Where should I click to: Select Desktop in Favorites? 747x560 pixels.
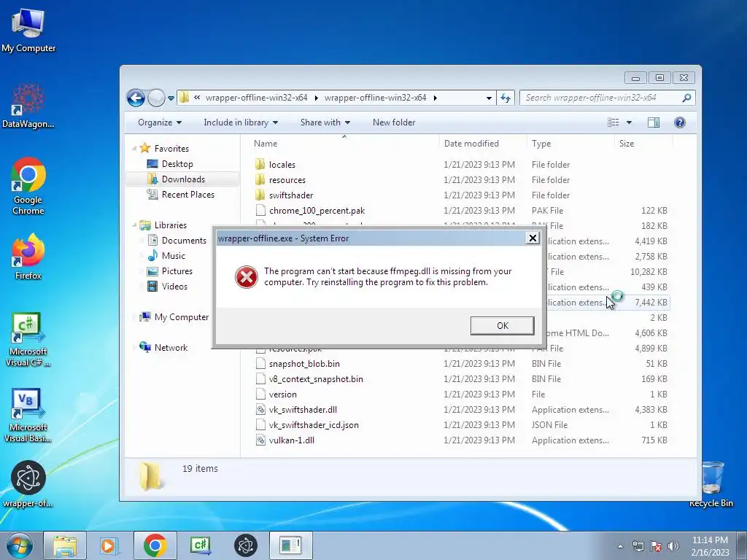click(177, 164)
